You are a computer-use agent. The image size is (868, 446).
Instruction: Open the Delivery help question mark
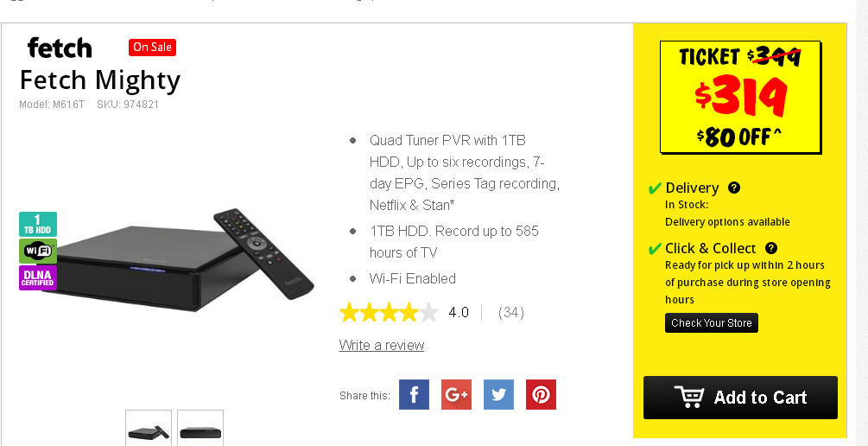click(x=734, y=188)
